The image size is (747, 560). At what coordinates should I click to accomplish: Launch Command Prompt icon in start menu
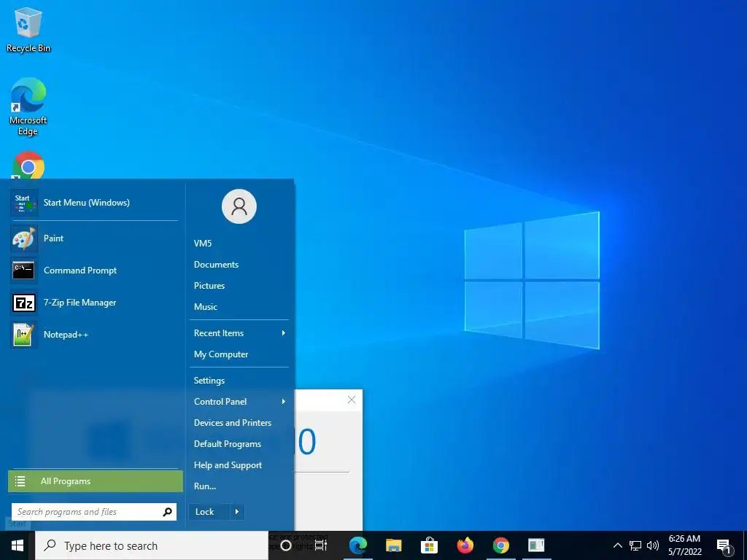click(24, 271)
